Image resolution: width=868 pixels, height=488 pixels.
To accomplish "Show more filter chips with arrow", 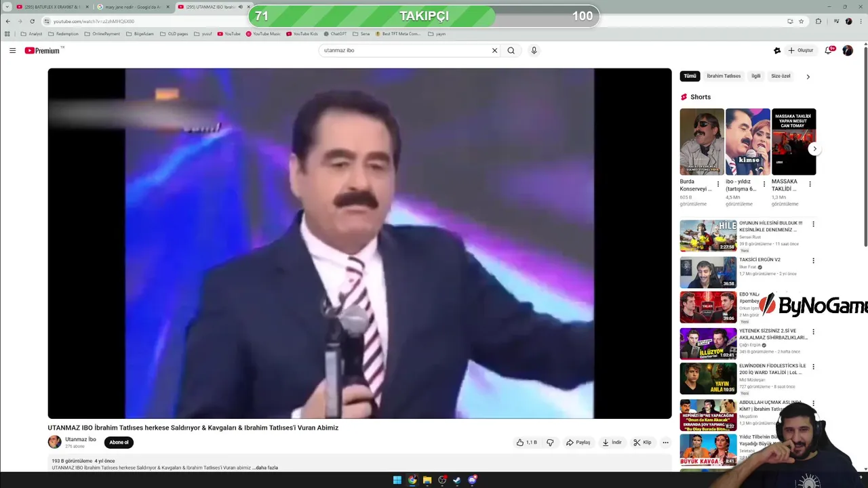I will [x=808, y=77].
